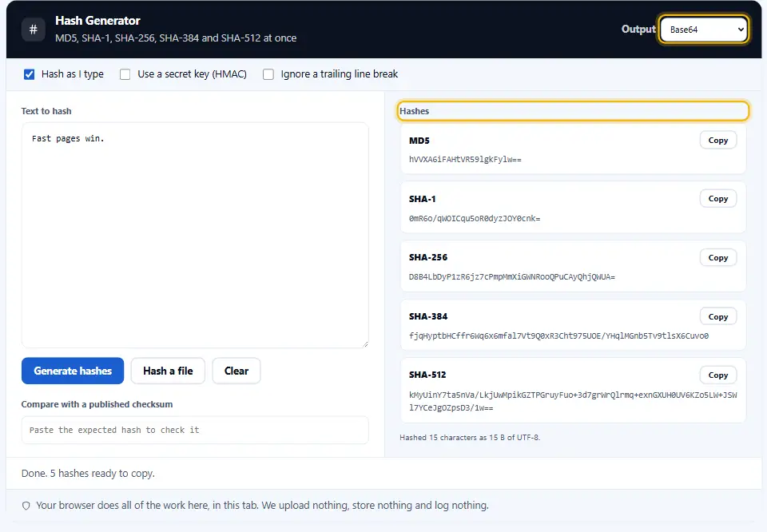Click the textarea resize handle corner
Viewport: 767px width, 532px height.
point(365,344)
